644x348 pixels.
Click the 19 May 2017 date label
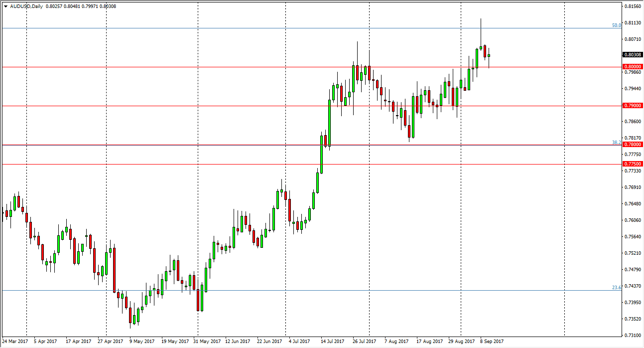pyautogui.click(x=176, y=342)
